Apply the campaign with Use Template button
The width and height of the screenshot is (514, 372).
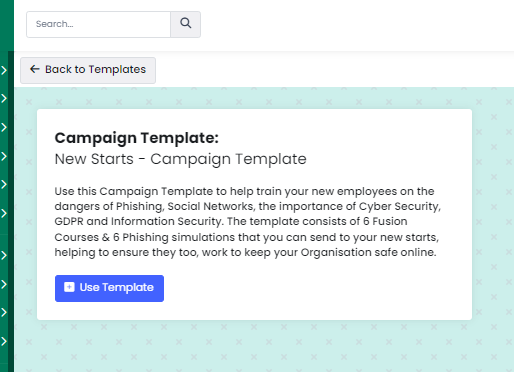pyautogui.click(x=109, y=288)
